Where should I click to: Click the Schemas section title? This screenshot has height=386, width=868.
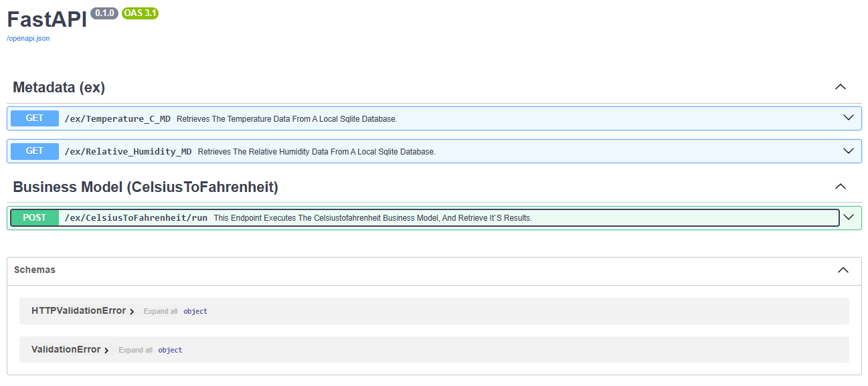[35, 270]
